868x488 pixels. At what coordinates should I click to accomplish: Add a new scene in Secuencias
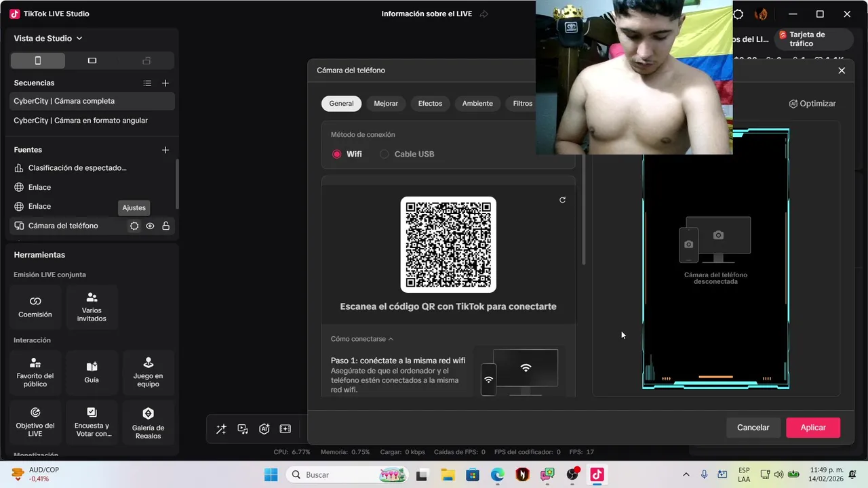(x=165, y=83)
